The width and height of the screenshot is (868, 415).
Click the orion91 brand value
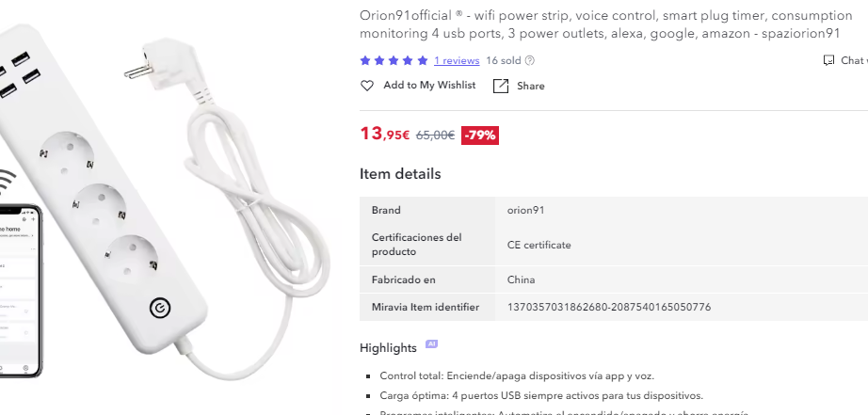pos(525,210)
